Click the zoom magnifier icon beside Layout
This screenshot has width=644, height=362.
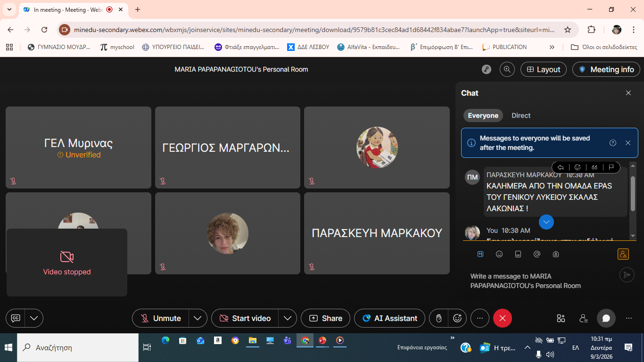(x=507, y=69)
